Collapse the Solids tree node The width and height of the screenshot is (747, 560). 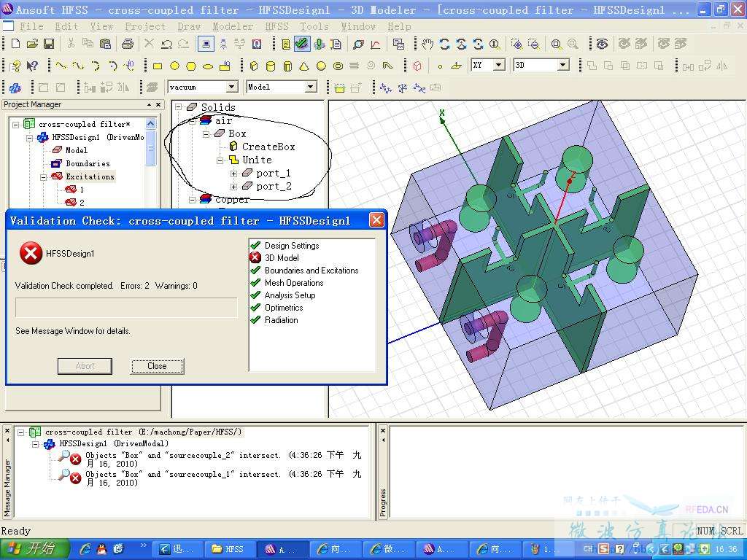pos(178,107)
